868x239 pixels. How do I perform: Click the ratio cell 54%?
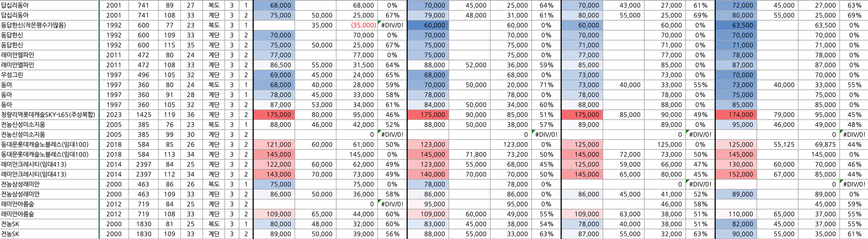tap(546, 224)
